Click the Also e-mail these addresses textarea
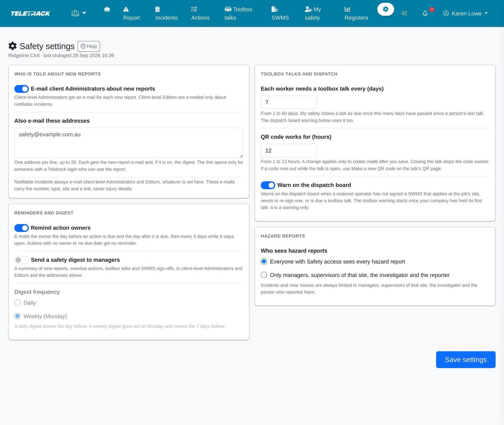This screenshot has height=425, width=504. coord(129,143)
